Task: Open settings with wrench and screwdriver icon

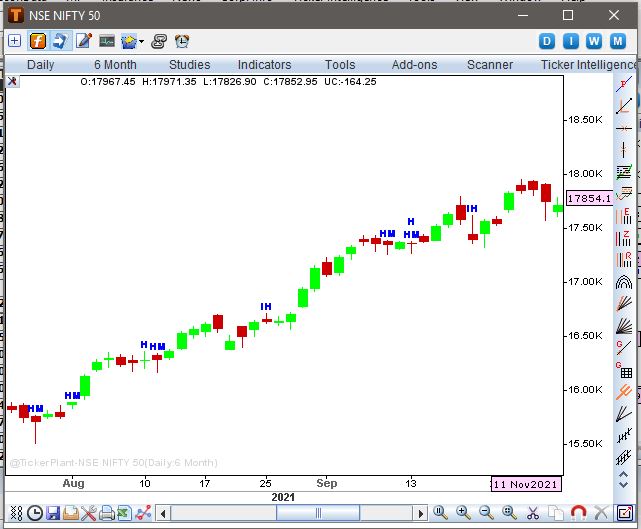Action: 88,513
